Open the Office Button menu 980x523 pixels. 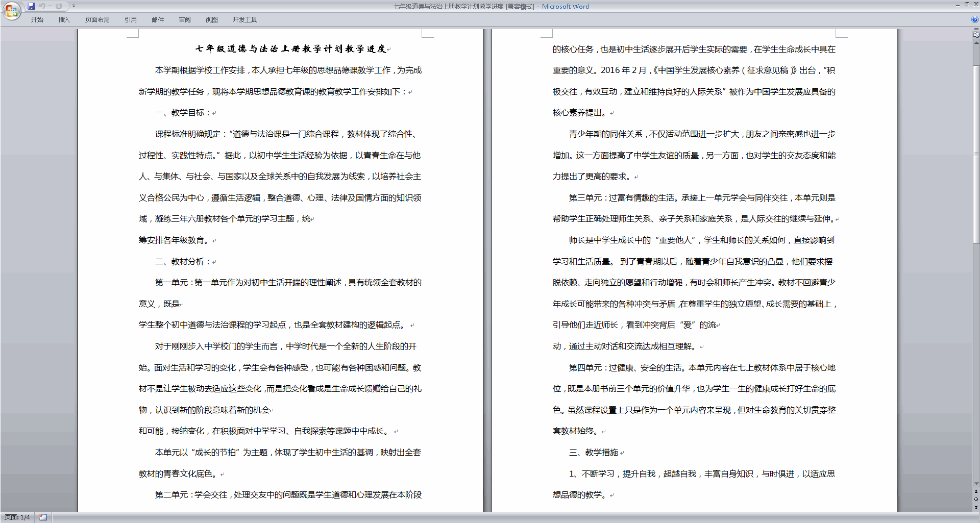point(11,10)
